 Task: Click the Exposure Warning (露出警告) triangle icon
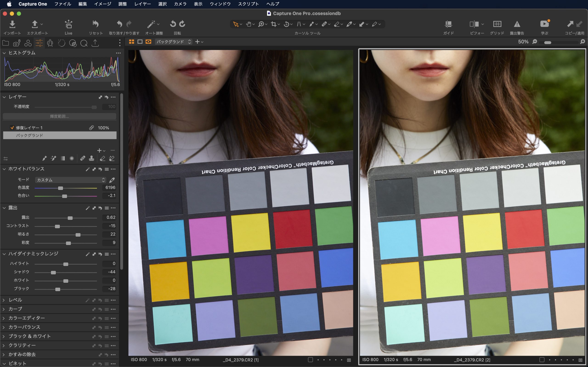[x=517, y=24]
